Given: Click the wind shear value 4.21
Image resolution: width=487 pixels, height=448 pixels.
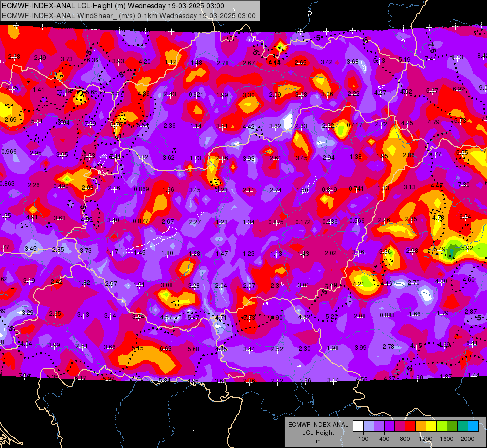Looking at the screenshot, I should pyautogui.click(x=358, y=284).
